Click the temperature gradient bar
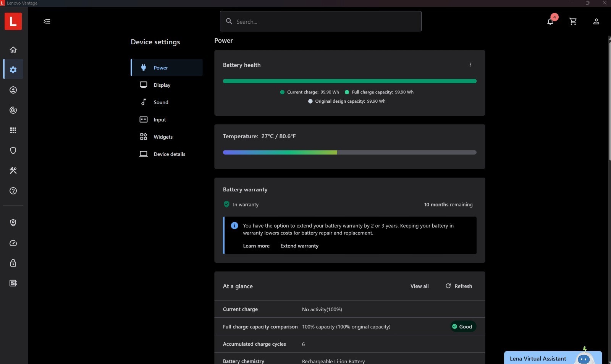This screenshot has height=364, width=611. pos(349,152)
